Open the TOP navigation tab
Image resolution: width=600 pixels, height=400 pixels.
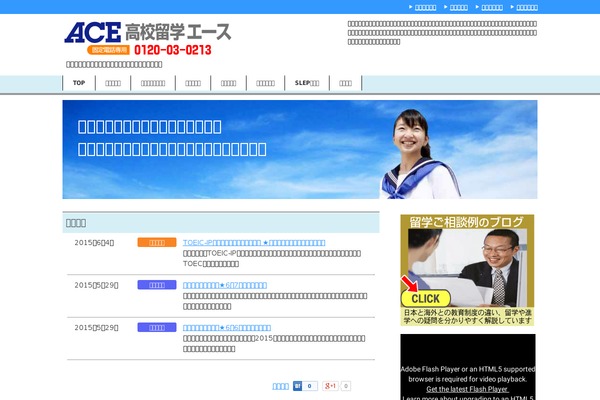[79, 83]
